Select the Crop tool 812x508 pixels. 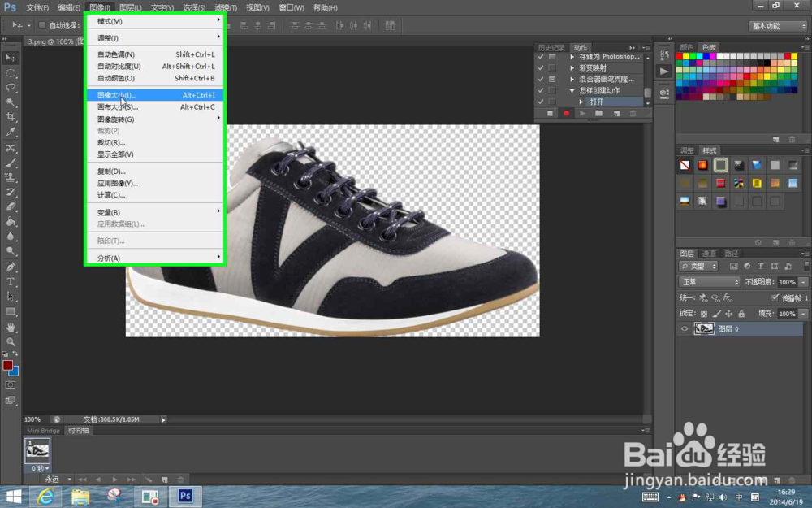pos(11,116)
